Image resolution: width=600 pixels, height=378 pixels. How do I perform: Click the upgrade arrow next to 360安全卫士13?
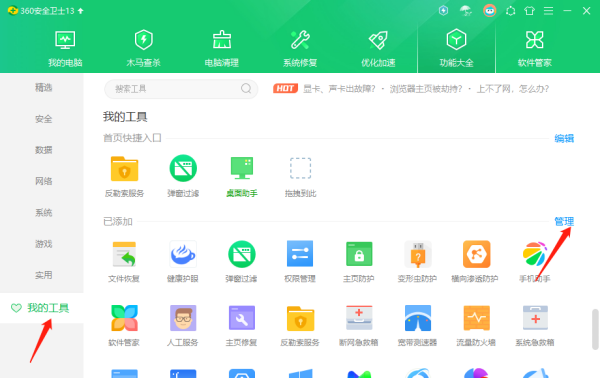81,11
